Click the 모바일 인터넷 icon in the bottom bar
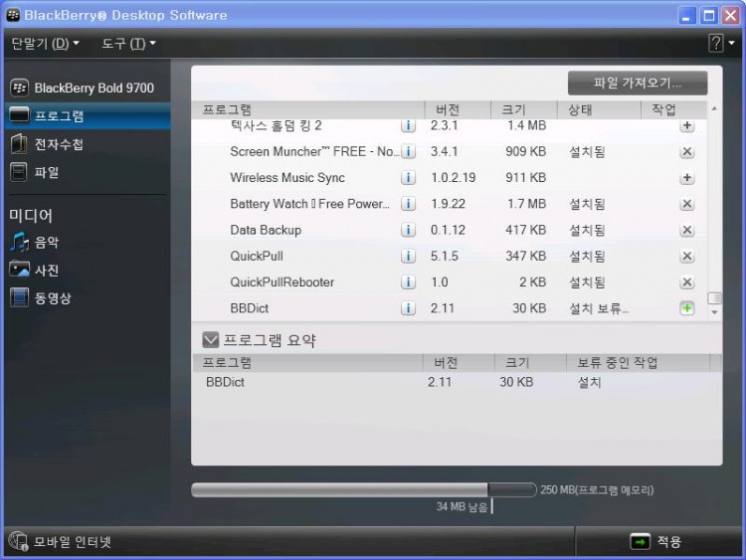Viewport: 746px width, 560px height. (19, 541)
